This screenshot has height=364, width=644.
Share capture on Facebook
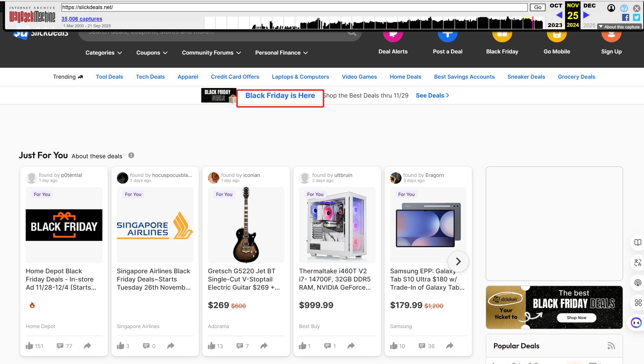pyautogui.click(x=625, y=17)
